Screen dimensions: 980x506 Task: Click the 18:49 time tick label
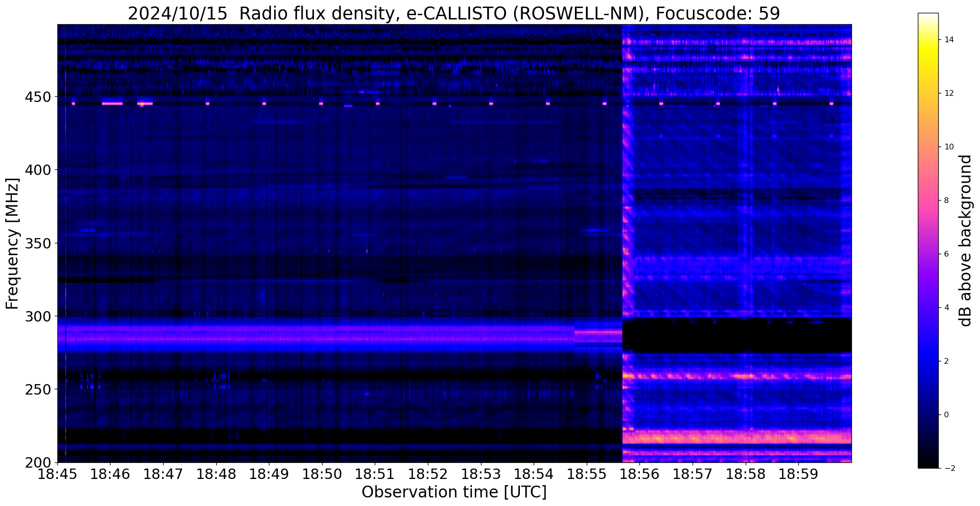coord(269,474)
